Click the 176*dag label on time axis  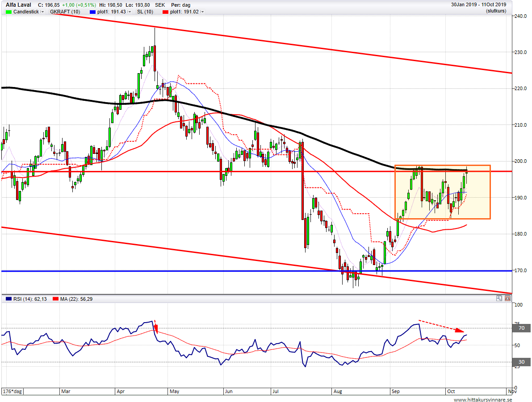(x=13, y=391)
